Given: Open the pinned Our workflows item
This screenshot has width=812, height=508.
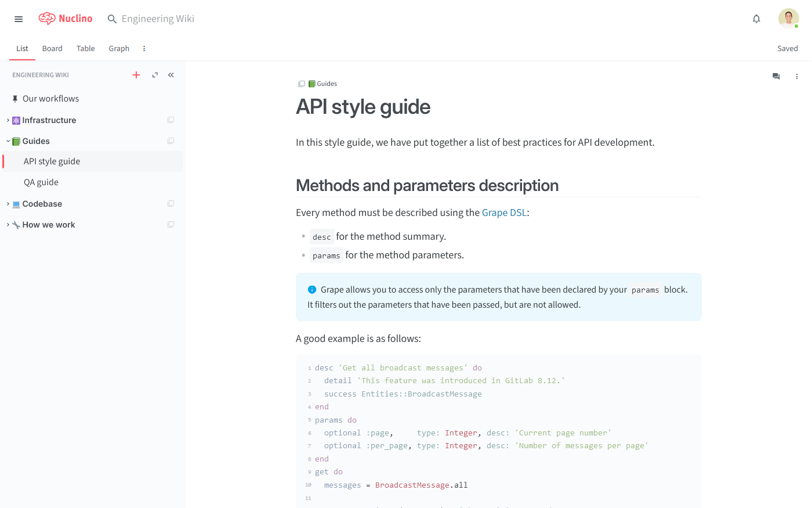Looking at the screenshot, I should pos(50,99).
